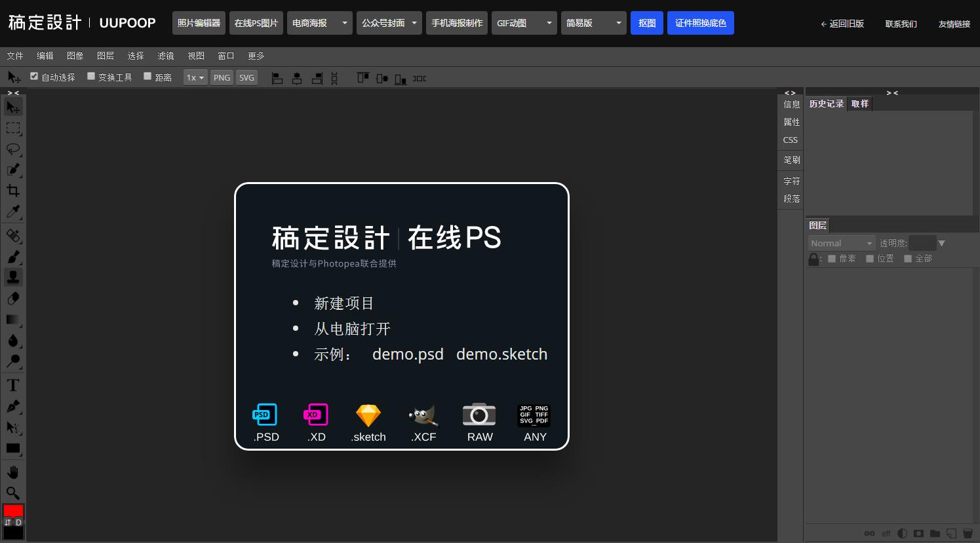Select the Crop tool
980x543 pixels.
click(13, 191)
